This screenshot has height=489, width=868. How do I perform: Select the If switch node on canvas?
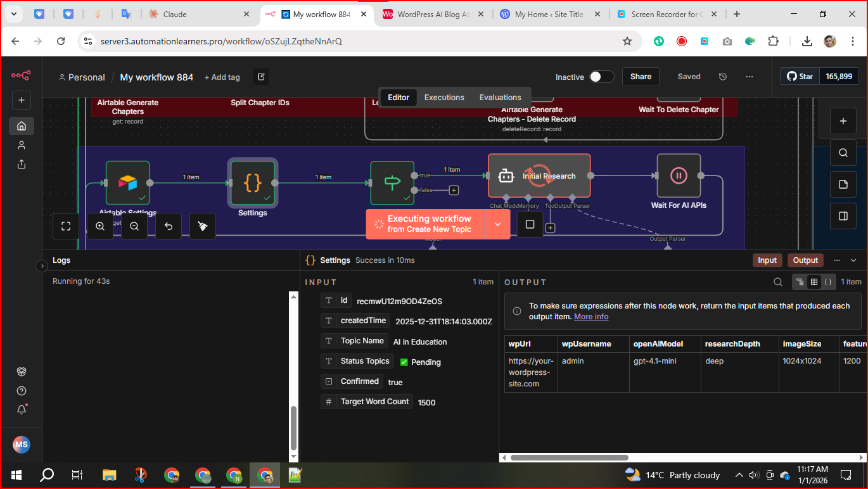tap(392, 182)
